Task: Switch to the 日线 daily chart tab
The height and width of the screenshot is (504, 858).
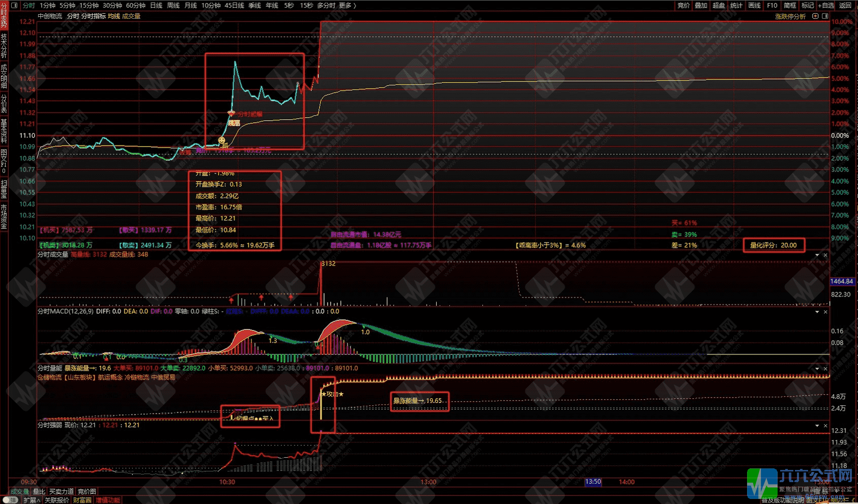Action: [156, 5]
